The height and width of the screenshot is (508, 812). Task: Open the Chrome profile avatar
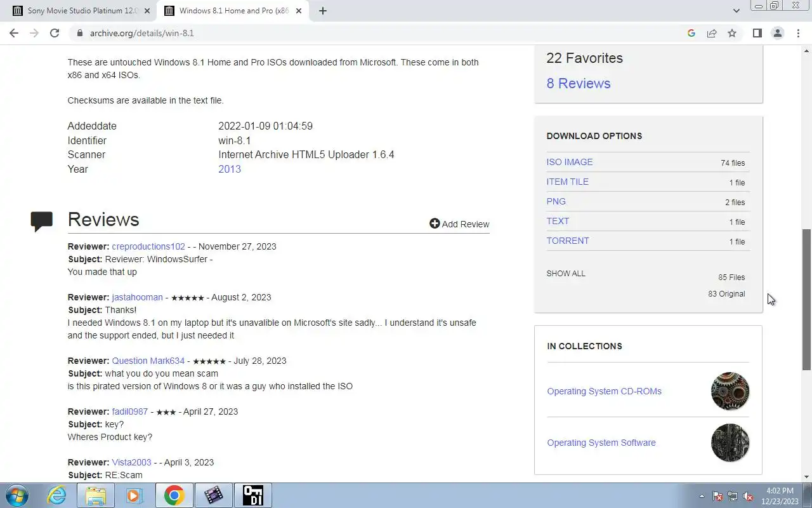click(x=777, y=33)
